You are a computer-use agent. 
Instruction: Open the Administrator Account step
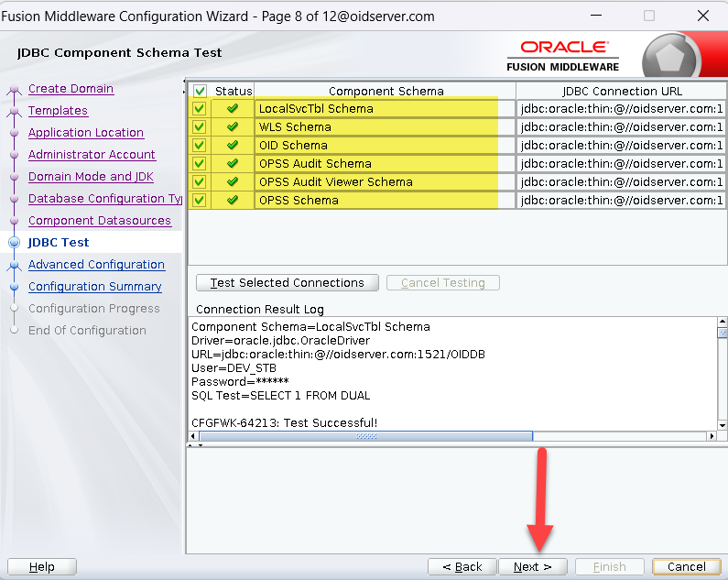point(92,154)
